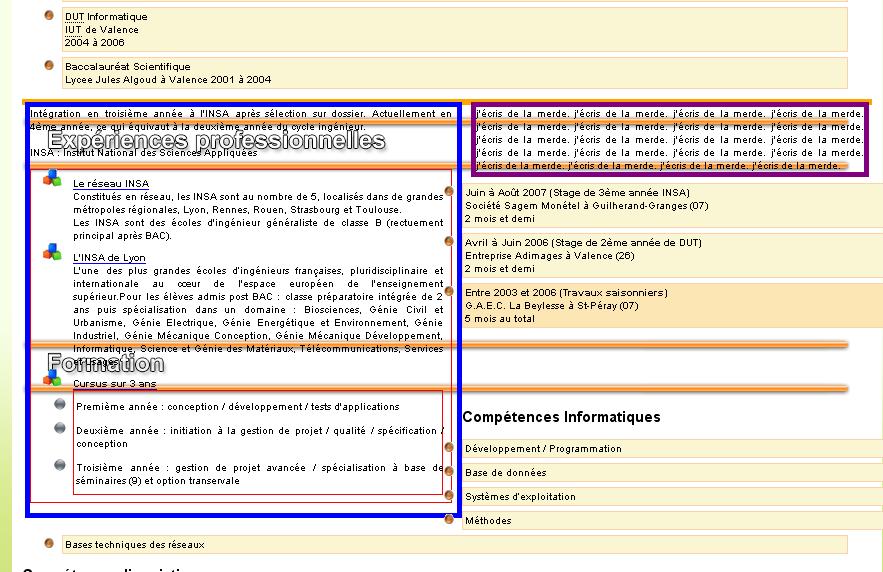Click the orange bullet beside Avril à Juin 2006
Image resolution: width=883 pixels, height=572 pixels.
click(449, 241)
